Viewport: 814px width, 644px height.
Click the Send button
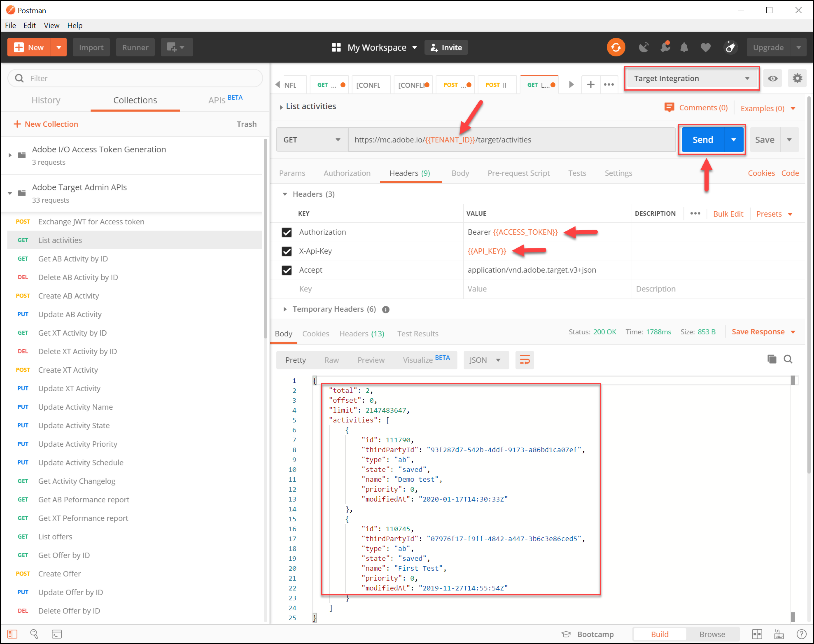(x=702, y=140)
